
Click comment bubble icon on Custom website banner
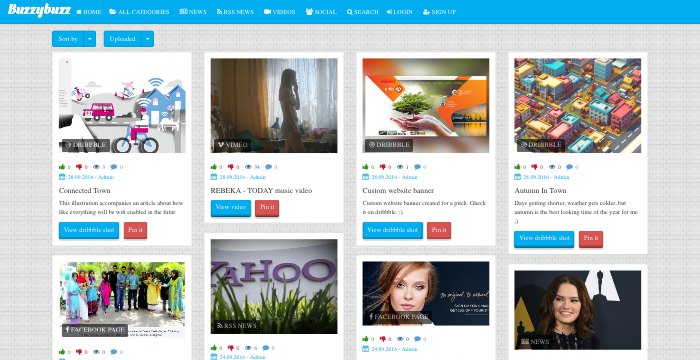coord(417,167)
